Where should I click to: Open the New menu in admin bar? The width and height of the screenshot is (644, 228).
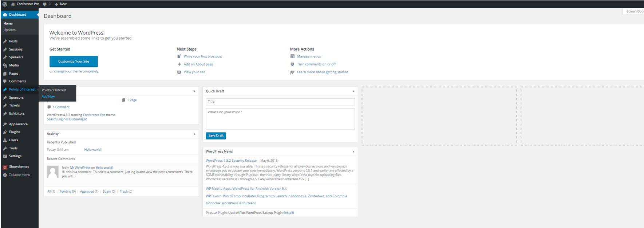coord(60,4)
